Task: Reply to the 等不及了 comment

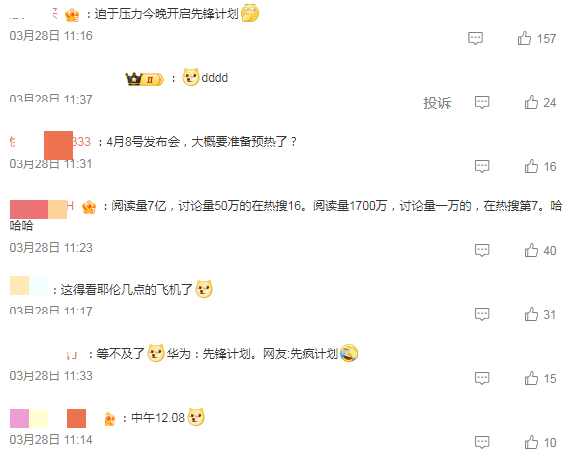Action: (x=482, y=378)
